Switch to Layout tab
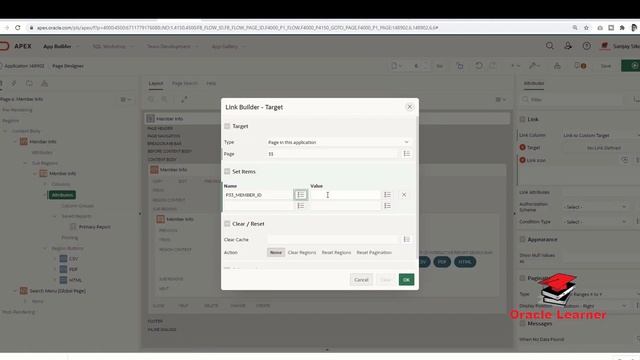The image size is (640, 360). [x=156, y=83]
